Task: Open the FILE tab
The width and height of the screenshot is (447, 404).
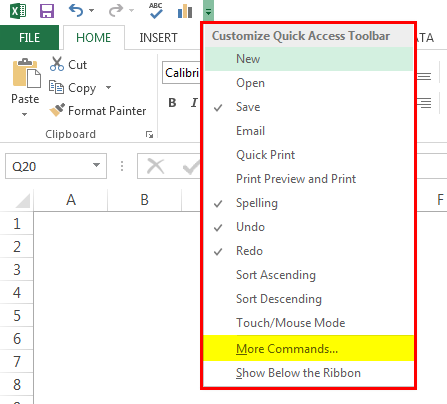Action: [x=29, y=38]
